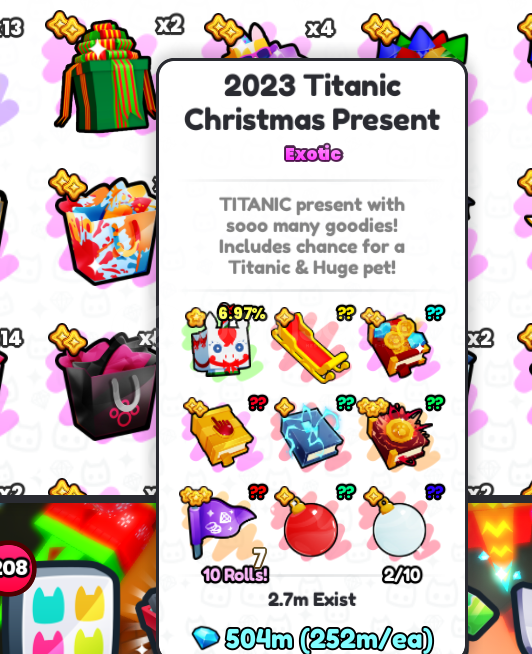Click the huge pet with 6.97% chance
Viewport: 532px width, 654px height.
point(222,342)
